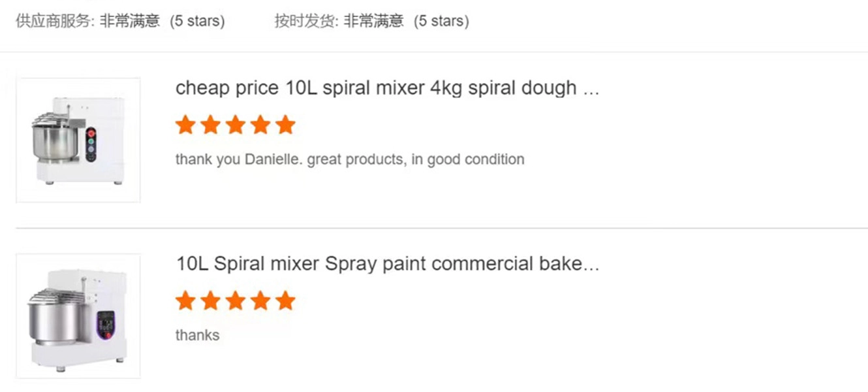
Task: Open the Spray paint spiral mixer thumbnail
Action: point(78,316)
